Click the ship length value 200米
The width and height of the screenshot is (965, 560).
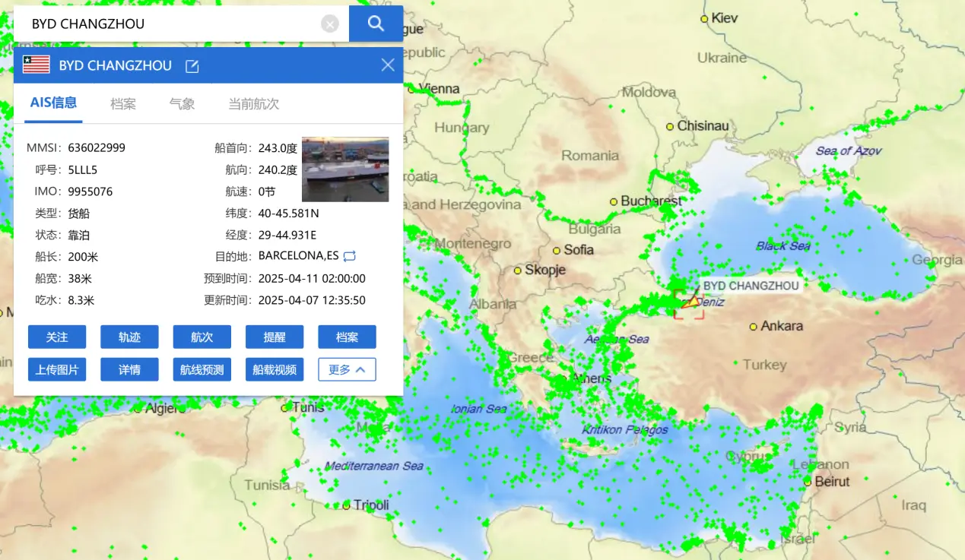(83, 256)
